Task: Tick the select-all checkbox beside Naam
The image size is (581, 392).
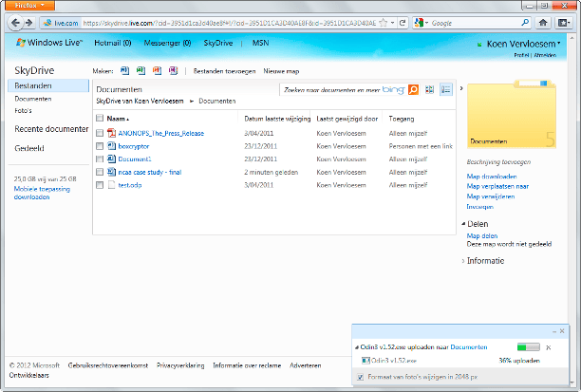Action: coord(100,118)
